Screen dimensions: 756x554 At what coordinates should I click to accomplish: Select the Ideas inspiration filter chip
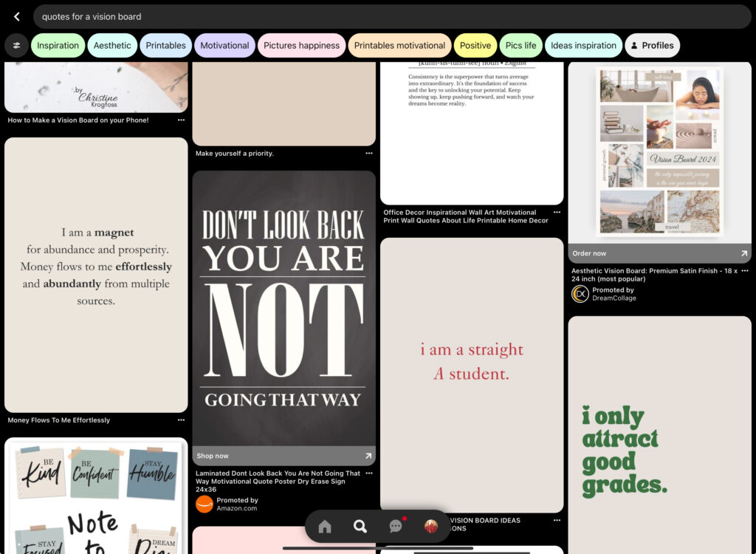click(583, 45)
